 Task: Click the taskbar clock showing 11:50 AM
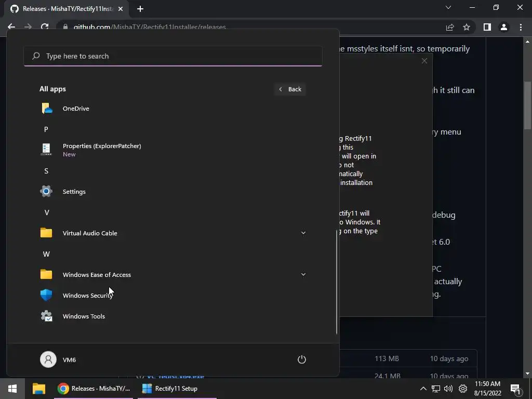tap(487, 389)
